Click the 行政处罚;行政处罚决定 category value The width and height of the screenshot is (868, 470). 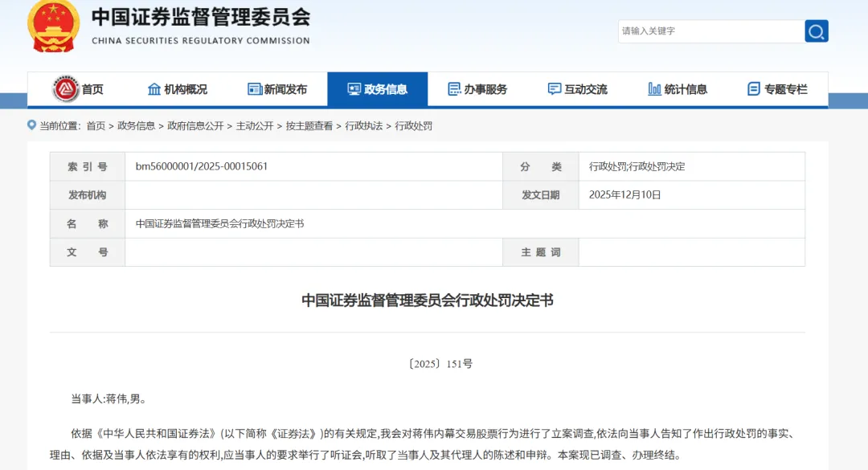pos(637,166)
